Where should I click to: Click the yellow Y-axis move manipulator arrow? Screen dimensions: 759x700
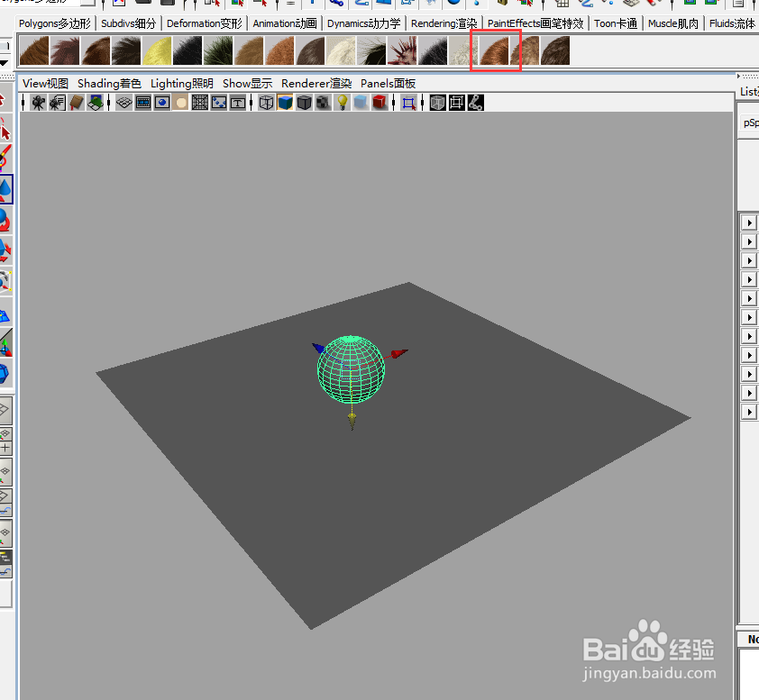pyautogui.click(x=352, y=421)
